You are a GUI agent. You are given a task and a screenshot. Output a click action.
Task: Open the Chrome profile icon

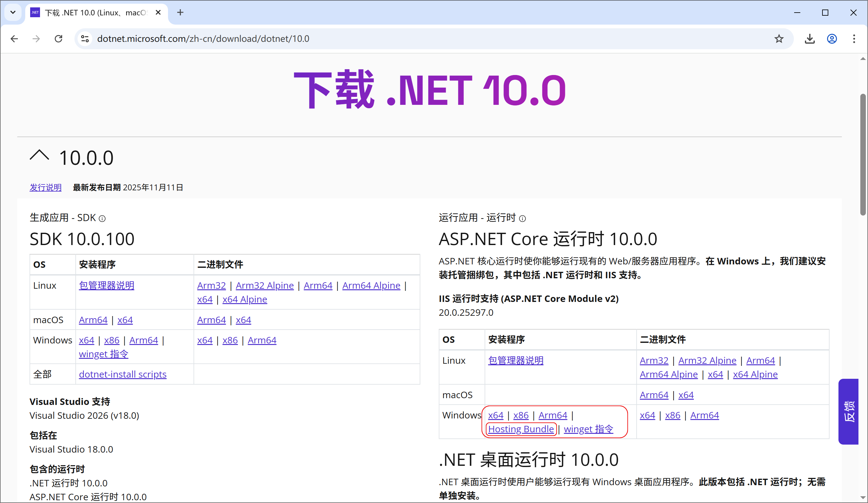(832, 38)
